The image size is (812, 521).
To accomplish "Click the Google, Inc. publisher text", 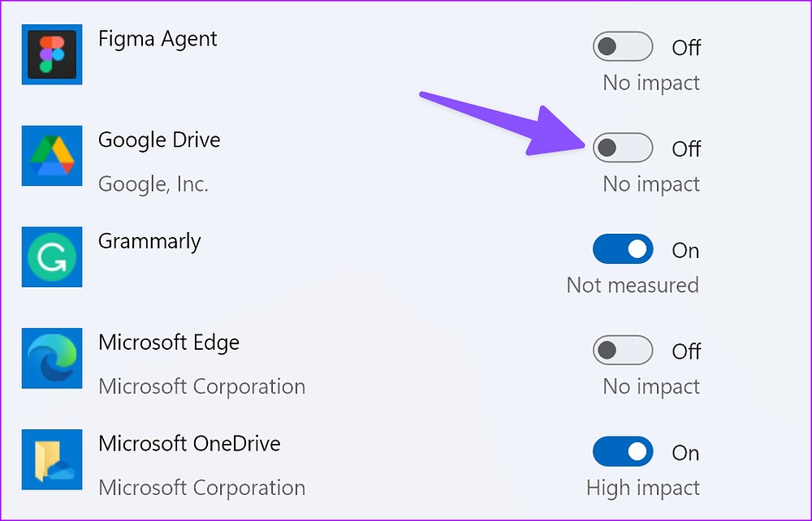I will 153,184.
